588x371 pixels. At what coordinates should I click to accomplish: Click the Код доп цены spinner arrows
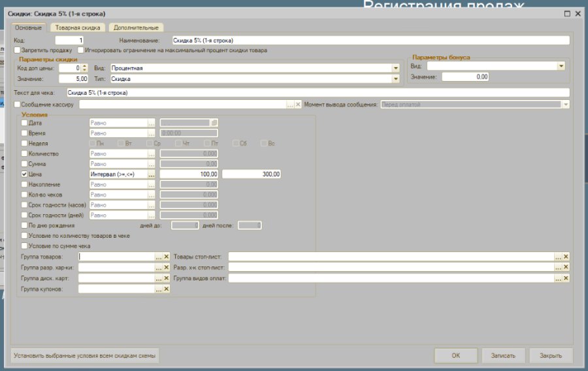point(84,68)
